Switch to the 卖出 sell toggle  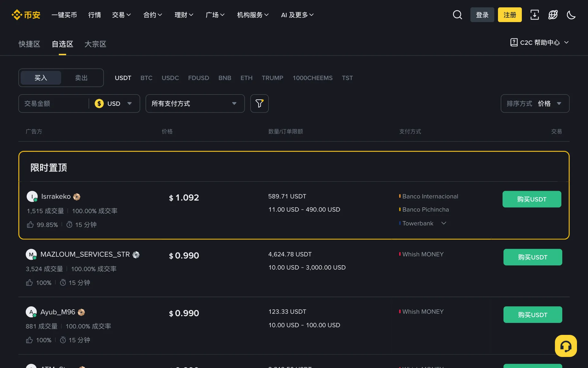click(81, 78)
